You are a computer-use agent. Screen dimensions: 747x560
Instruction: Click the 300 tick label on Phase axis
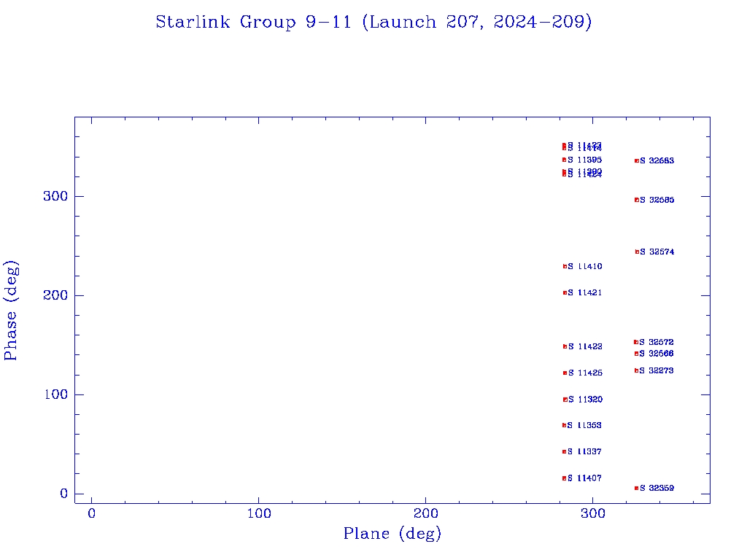click(55, 196)
